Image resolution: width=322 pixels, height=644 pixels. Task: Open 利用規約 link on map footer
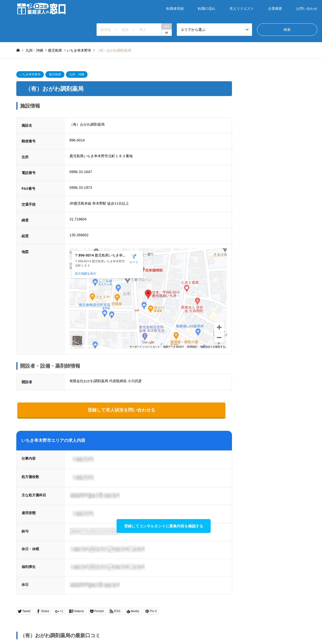(x=192, y=347)
